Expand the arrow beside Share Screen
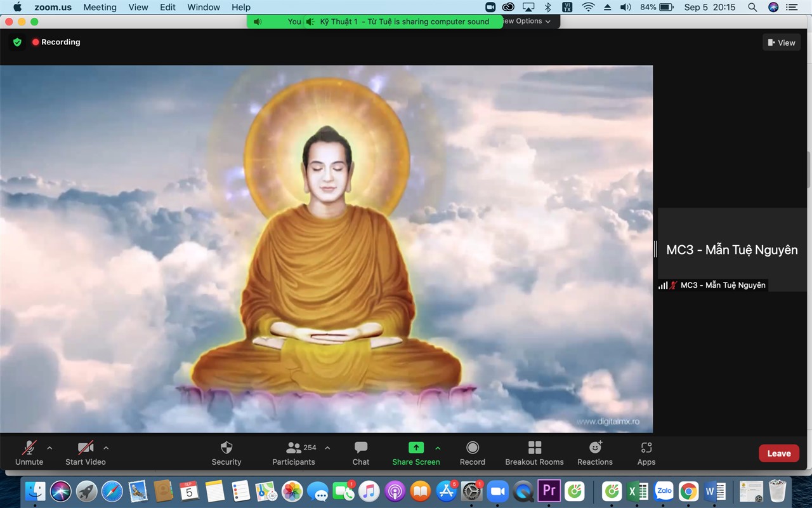 pyautogui.click(x=438, y=448)
